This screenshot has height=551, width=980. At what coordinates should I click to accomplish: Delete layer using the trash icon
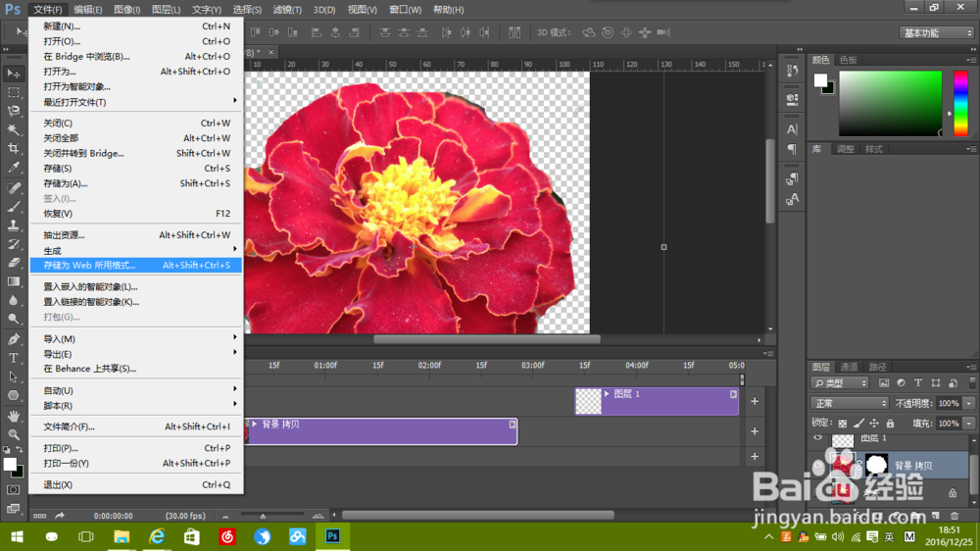pos(955,516)
